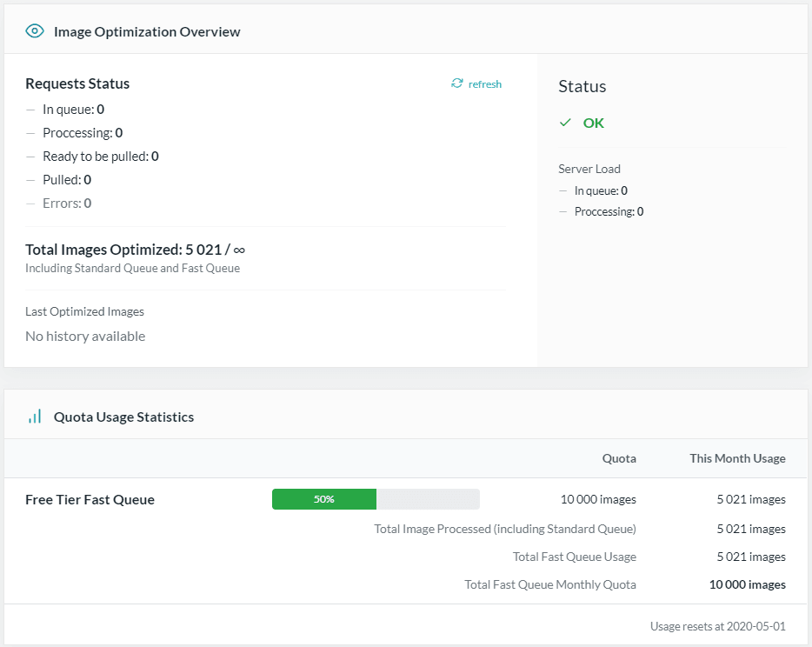Click 'Proccessing: 0' under Requests Status
The height and width of the screenshot is (647, 812).
pyautogui.click(x=83, y=132)
